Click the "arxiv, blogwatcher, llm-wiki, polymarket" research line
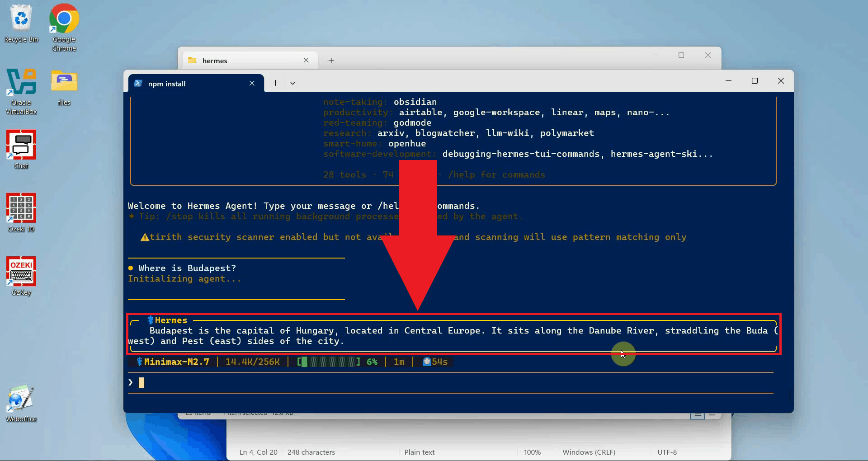This screenshot has width=868, height=461. 486,133
